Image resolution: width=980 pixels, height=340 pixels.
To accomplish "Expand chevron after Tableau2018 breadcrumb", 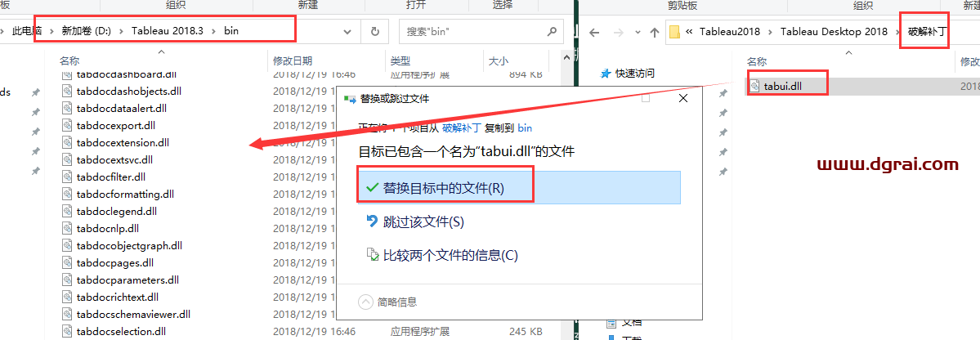I will point(770,32).
